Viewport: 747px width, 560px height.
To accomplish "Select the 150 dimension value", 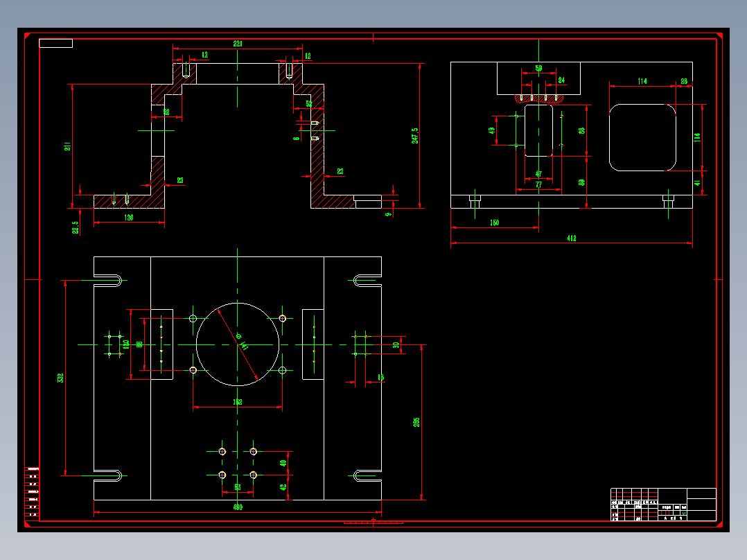I will tap(495, 222).
